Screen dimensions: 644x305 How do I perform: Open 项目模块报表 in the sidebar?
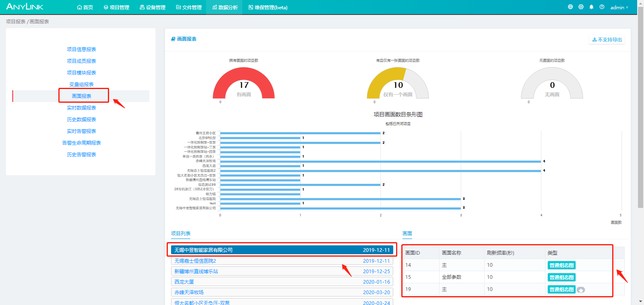tap(81, 73)
